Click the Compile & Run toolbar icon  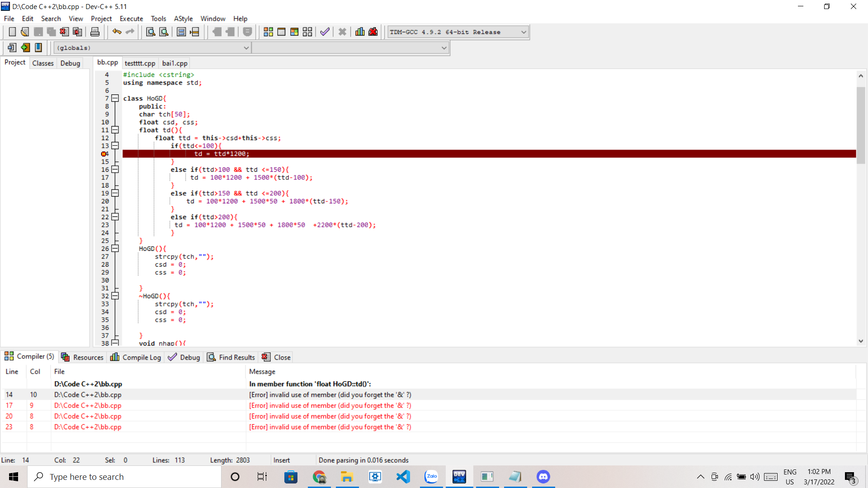(294, 32)
